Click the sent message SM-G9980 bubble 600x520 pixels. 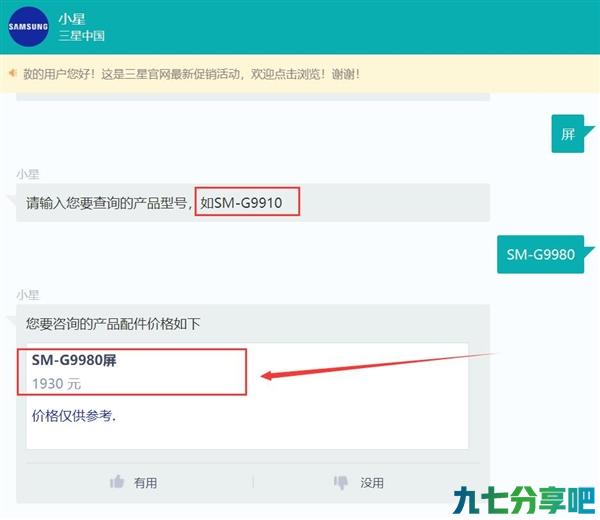click(540, 254)
